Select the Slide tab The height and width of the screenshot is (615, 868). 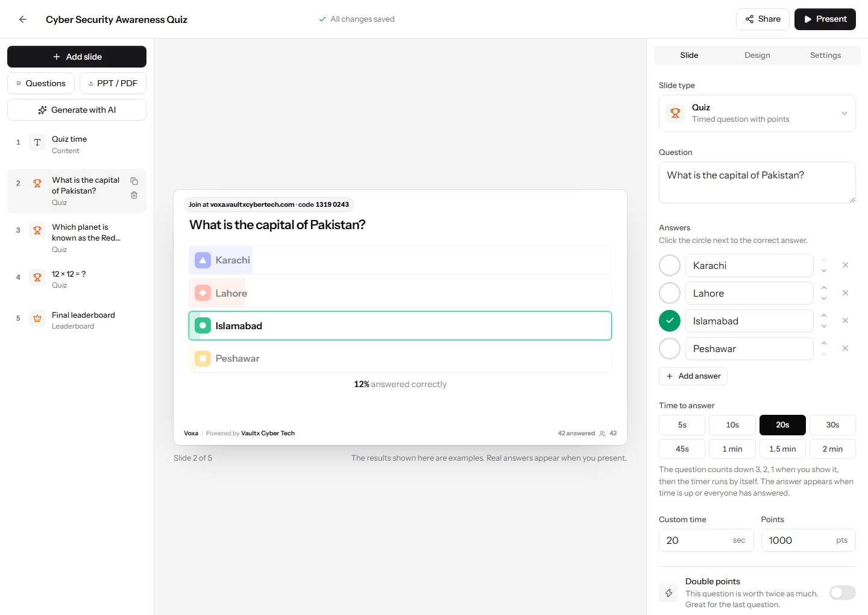(689, 55)
